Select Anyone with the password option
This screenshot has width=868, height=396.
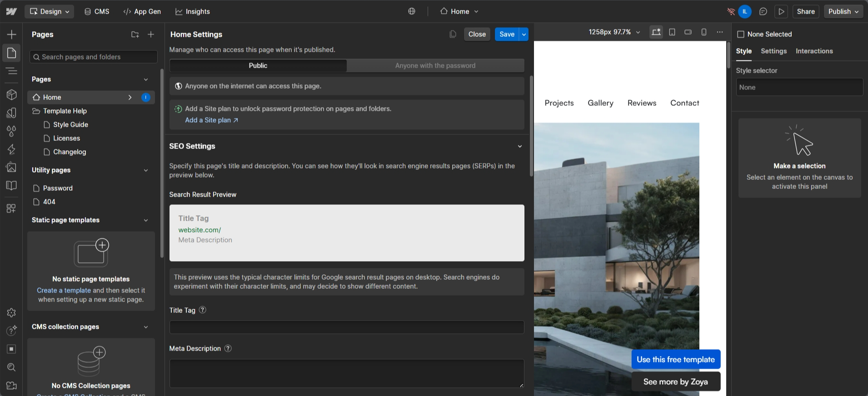click(x=435, y=65)
